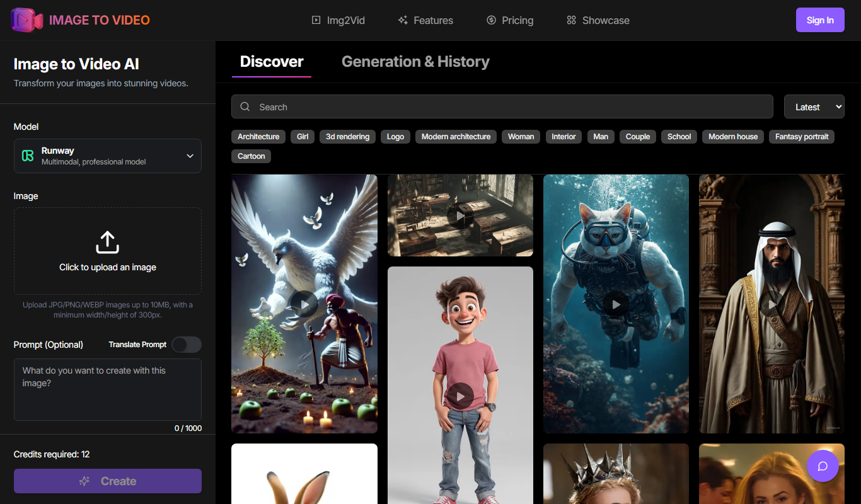
Task: Open the Pricing page
Action: point(510,20)
